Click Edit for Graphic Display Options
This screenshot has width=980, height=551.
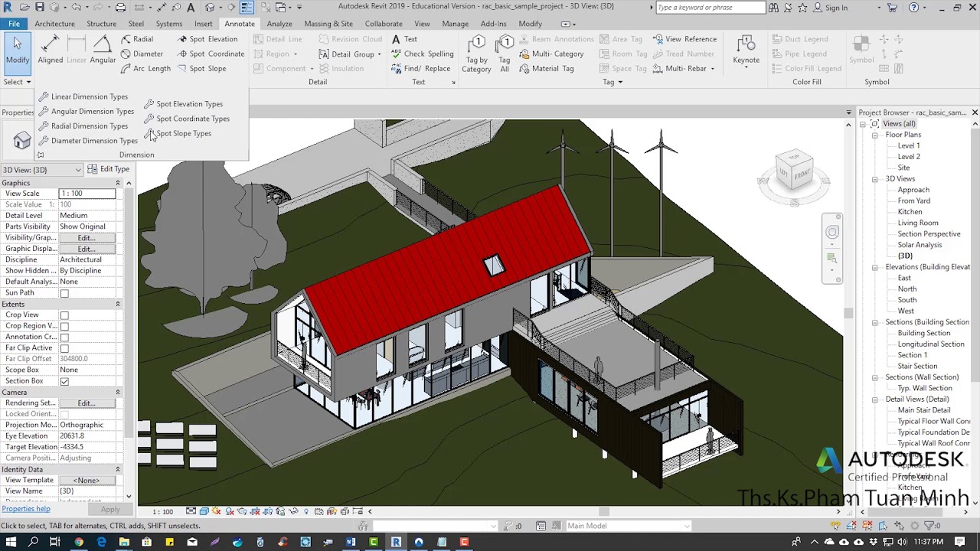86,249
